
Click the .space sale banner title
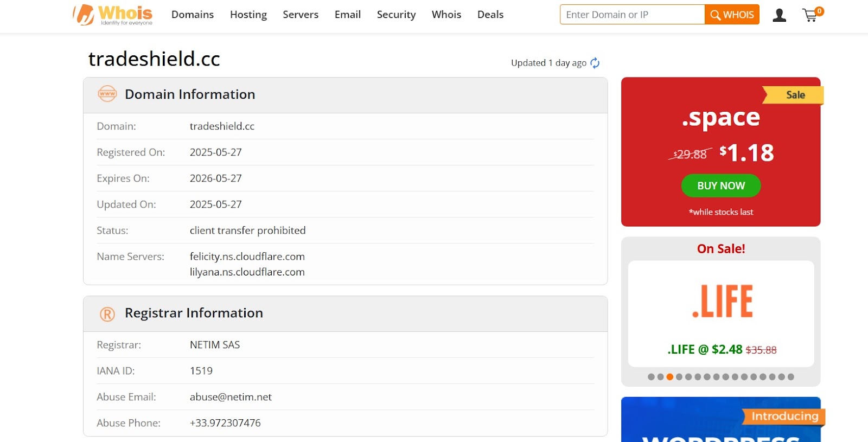(721, 118)
